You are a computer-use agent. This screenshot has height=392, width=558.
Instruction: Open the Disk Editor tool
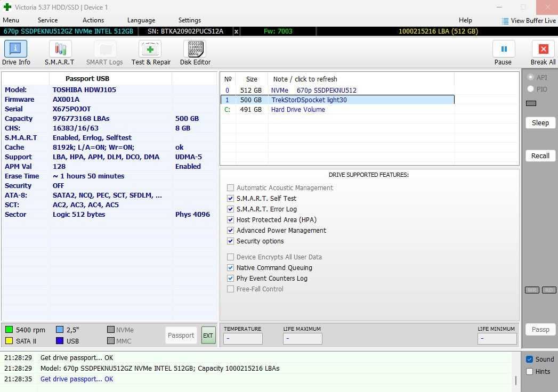[195, 48]
